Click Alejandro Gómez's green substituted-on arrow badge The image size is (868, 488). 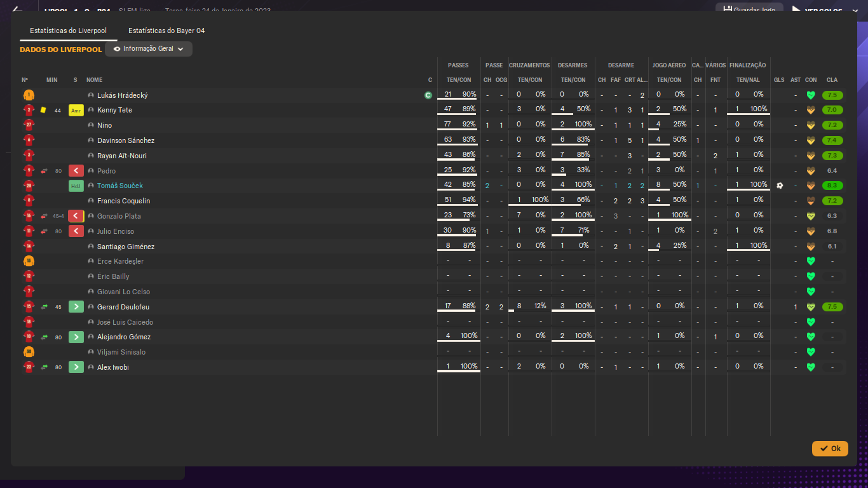[76, 337]
